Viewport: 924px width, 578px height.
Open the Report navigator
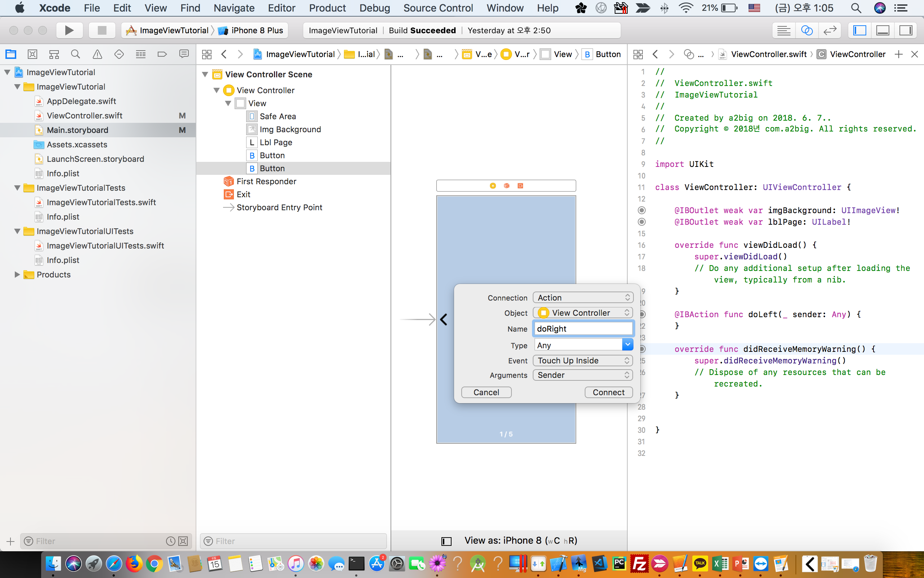184,54
